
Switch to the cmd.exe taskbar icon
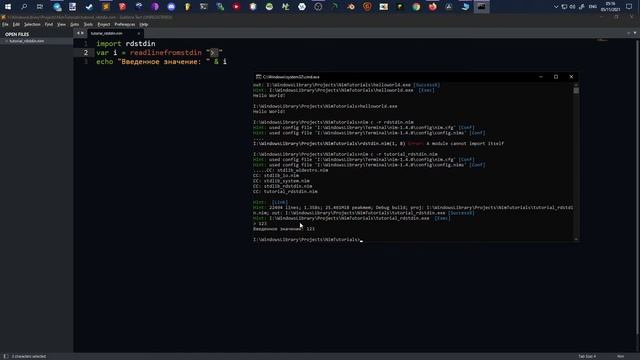pyautogui.click(x=482, y=7)
